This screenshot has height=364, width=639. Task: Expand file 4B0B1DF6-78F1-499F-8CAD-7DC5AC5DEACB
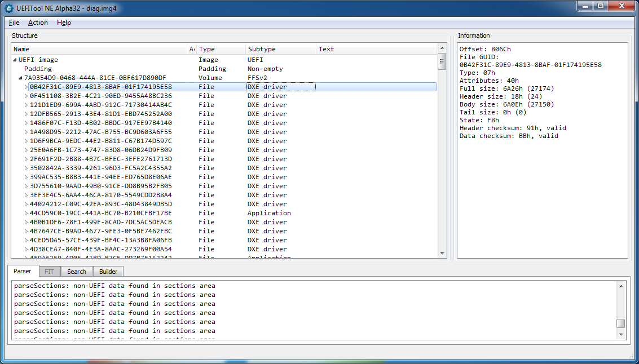point(26,222)
